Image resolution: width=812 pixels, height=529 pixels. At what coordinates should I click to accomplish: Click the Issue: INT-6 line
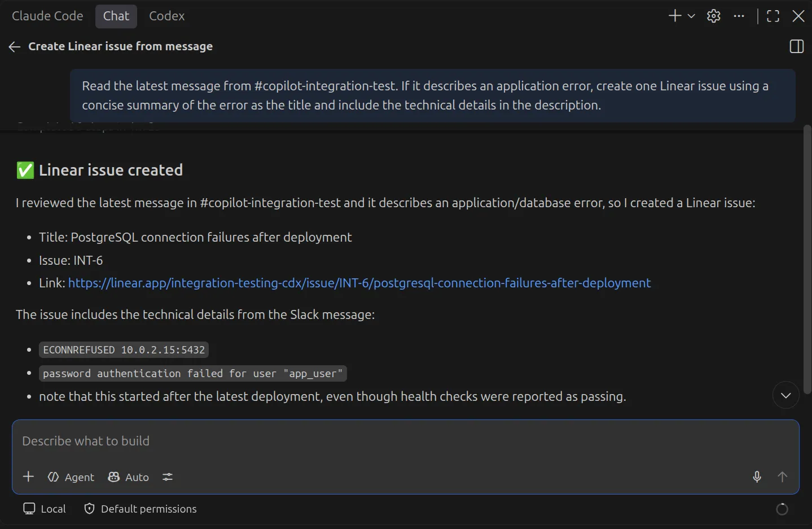[x=71, y=260]
